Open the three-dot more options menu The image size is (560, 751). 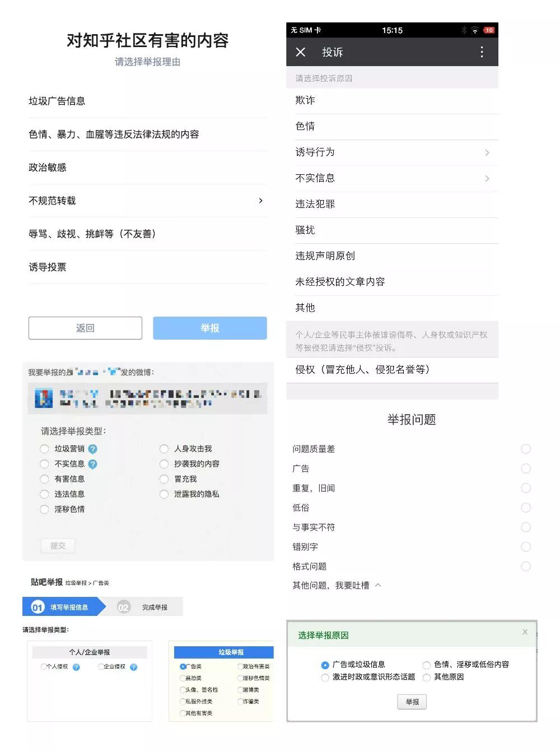point(482,52)
